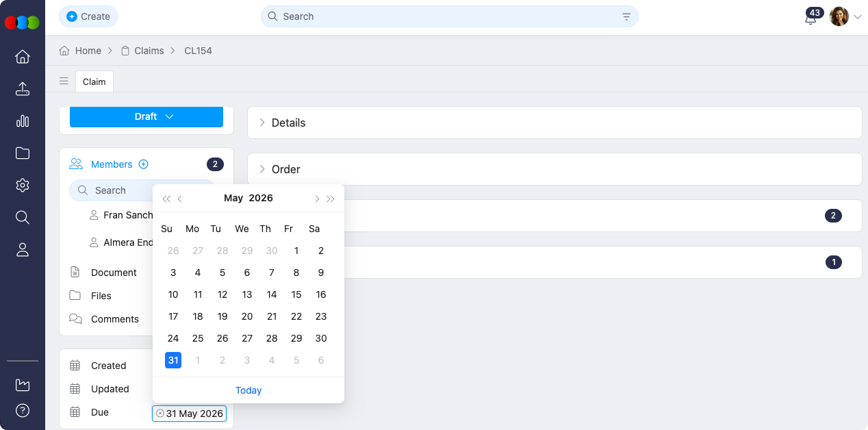The width and height of the screenshot is (868, 430).
Task: Open the Draft status dropdown
Action: point(146,116)
